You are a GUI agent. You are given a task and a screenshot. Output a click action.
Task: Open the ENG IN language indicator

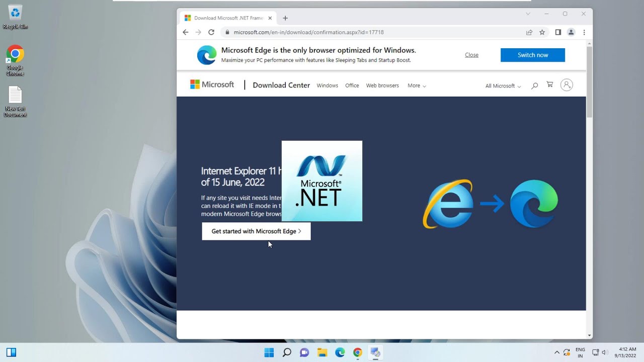point(580,352)
